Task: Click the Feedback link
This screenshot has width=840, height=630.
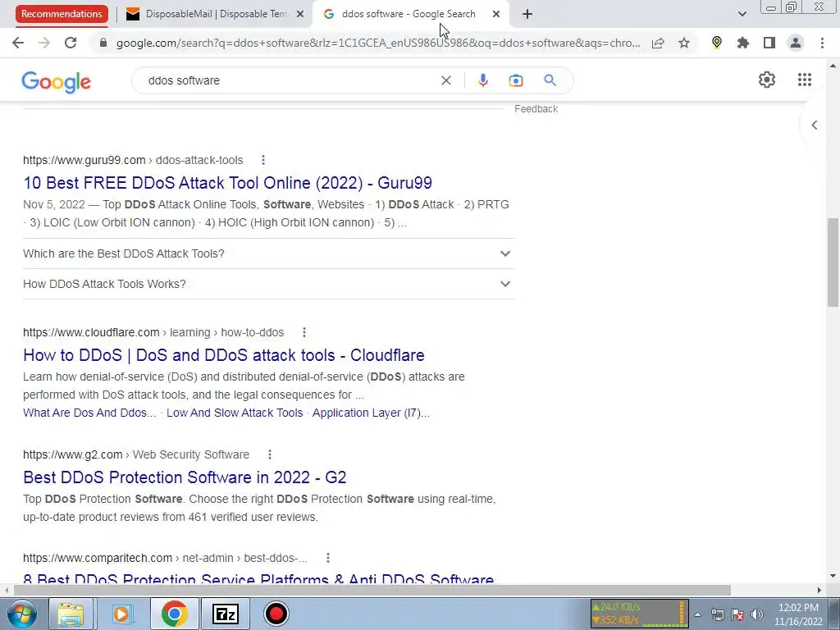Action: pyautogui.click(x=536, y=109)
